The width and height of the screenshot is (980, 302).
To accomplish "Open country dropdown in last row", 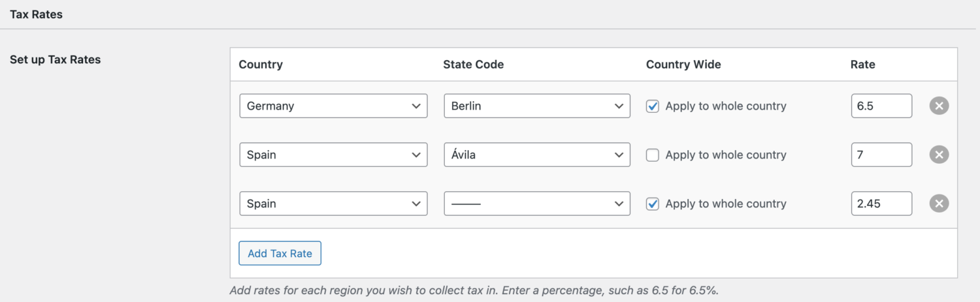I will (x=333, y=204).
